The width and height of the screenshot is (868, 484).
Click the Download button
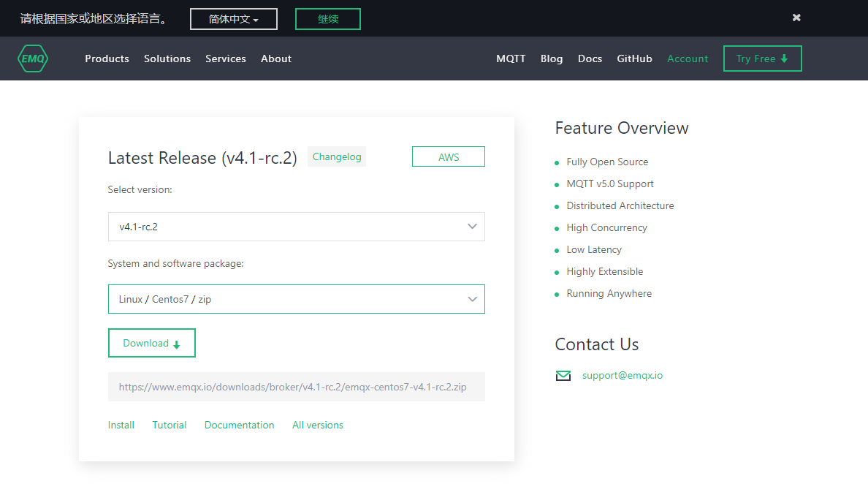(x=152, y=343)
